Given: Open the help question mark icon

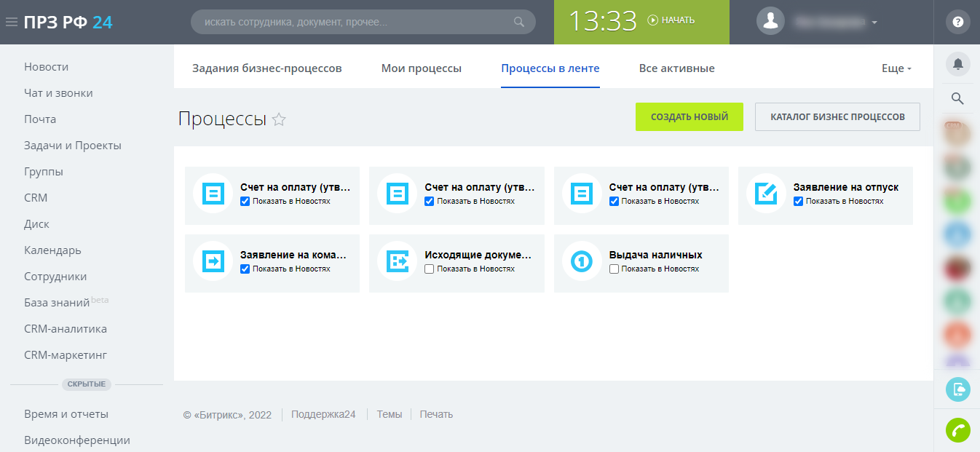Looking at the screenshot, I should click(x=957, y=22).
